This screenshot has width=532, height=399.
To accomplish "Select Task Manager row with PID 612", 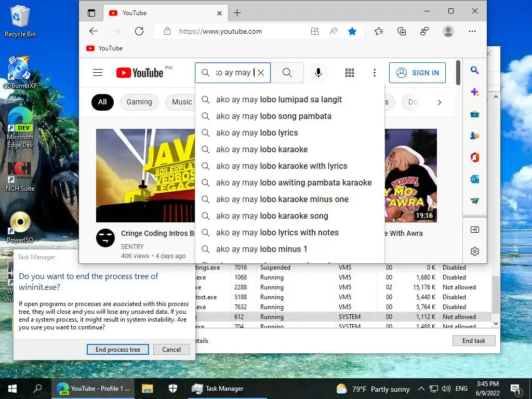I will click(x=343, y=316).
